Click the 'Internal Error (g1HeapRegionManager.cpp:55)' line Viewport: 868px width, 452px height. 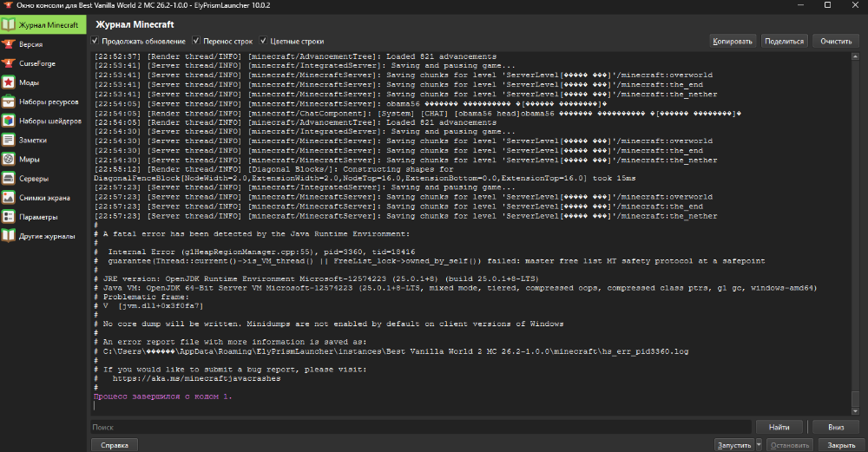pyautogui.click(x=254, y=252)
